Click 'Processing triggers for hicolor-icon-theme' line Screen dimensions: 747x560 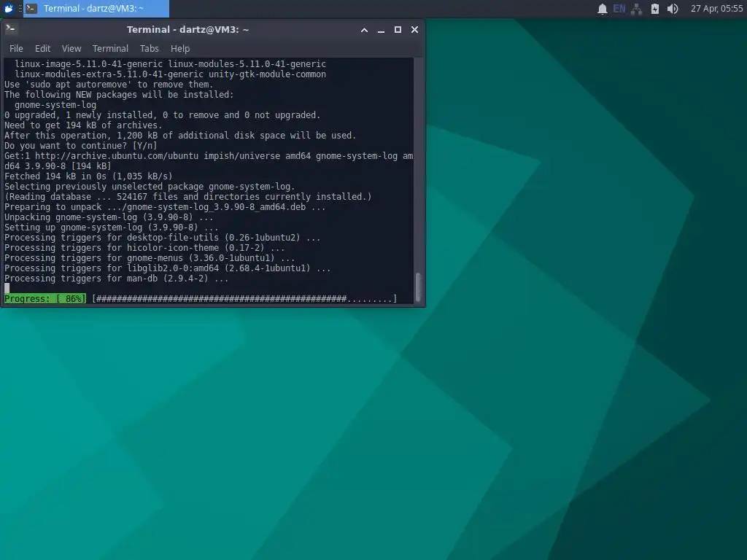pos(144,248)
